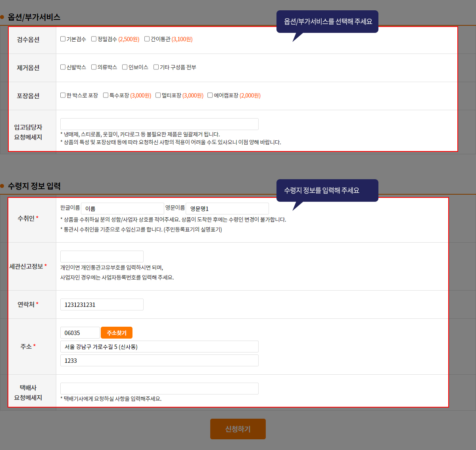The width and height of the screenshot is (476, 450).
Task: Enable 정밀검수 (2,500원) option
Action: click(94, 39)
